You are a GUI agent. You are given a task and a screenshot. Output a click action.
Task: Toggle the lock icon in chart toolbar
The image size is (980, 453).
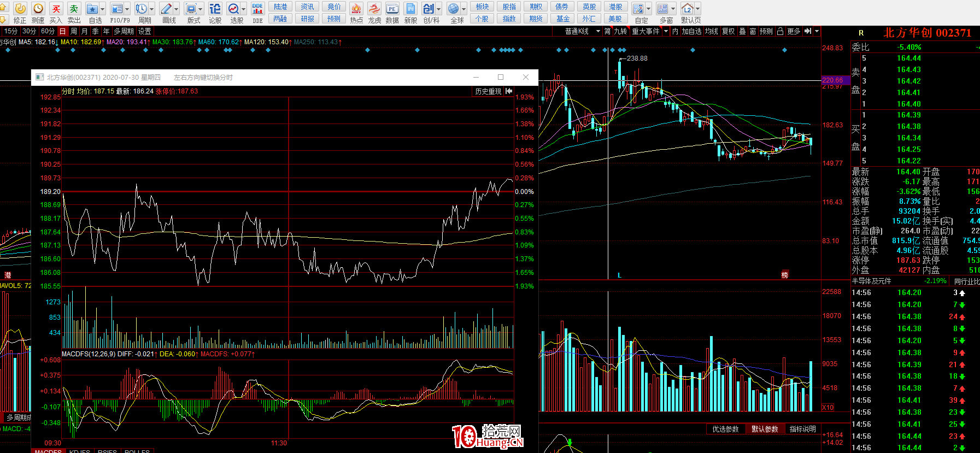point(780,32)
